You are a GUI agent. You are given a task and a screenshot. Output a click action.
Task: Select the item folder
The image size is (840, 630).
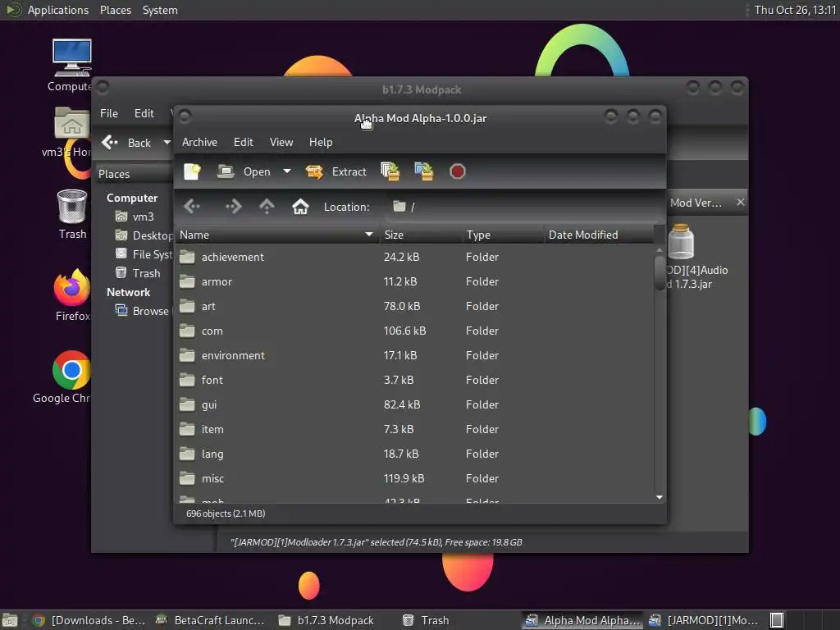414,430
